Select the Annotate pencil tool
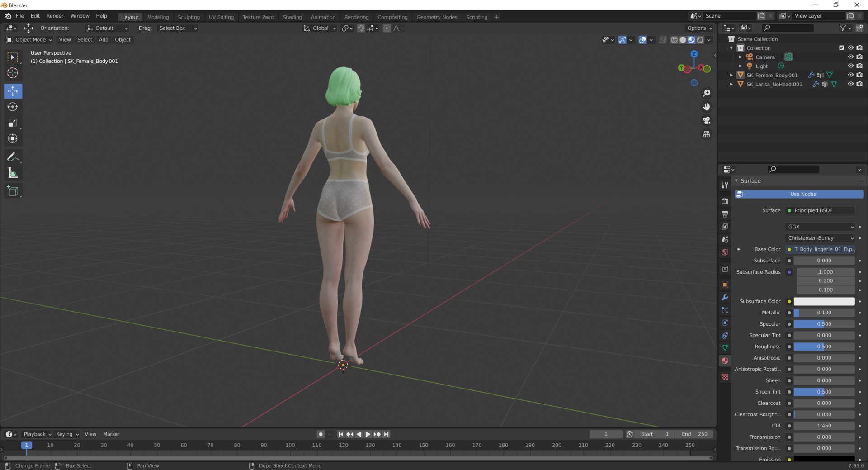This screenshot has height=470, width=868. (13, 157)
